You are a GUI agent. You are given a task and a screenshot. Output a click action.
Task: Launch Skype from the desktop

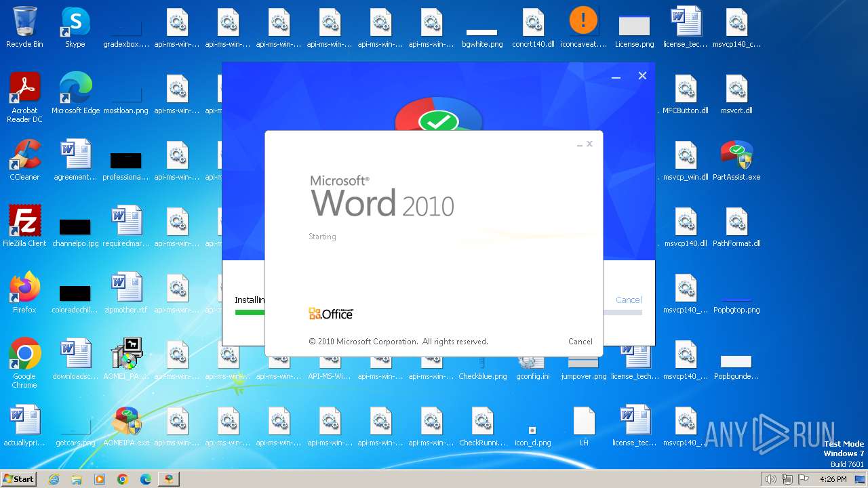pos(75,27)
